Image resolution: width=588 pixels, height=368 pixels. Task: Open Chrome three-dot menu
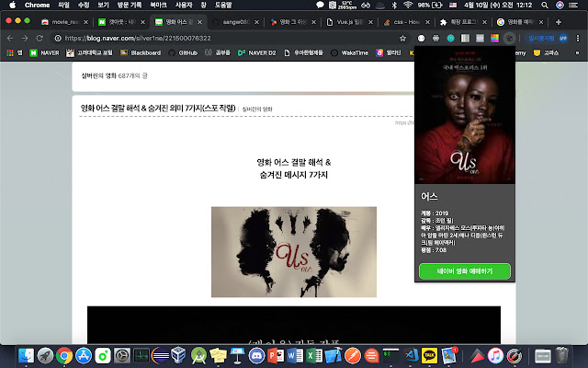point(578,38)
